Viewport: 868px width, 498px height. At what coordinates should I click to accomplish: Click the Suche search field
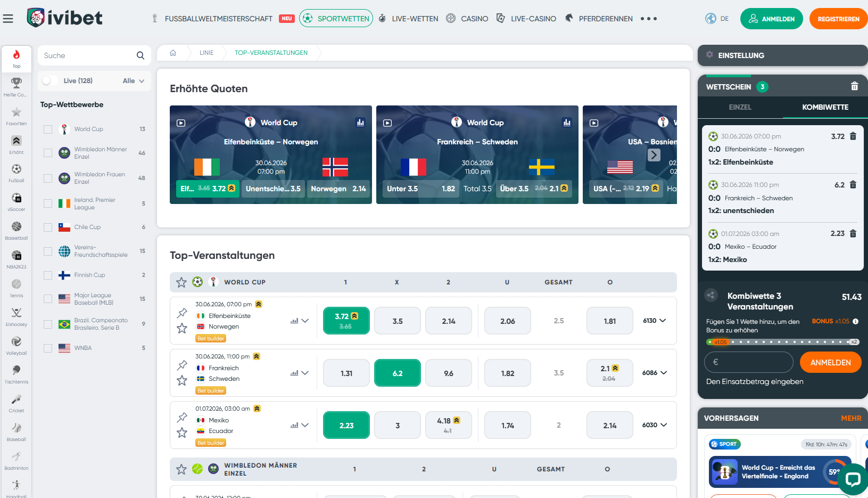pos(94,55)
